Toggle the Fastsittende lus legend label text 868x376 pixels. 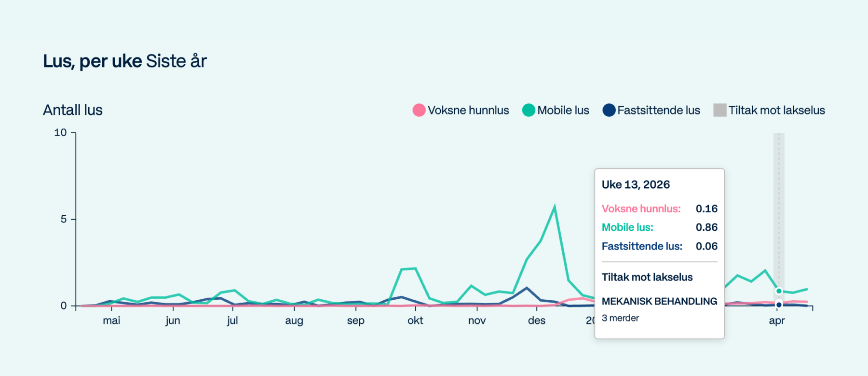(658, 111)
